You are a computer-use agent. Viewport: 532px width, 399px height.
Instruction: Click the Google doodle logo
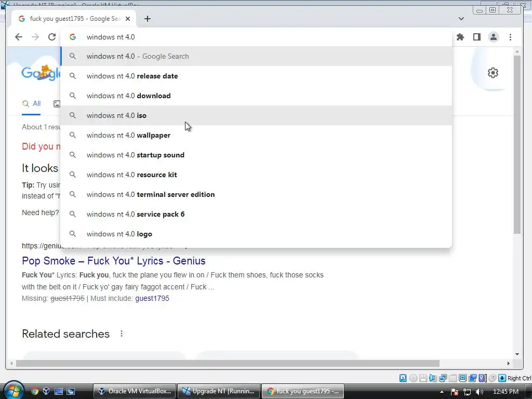point(41,73)
